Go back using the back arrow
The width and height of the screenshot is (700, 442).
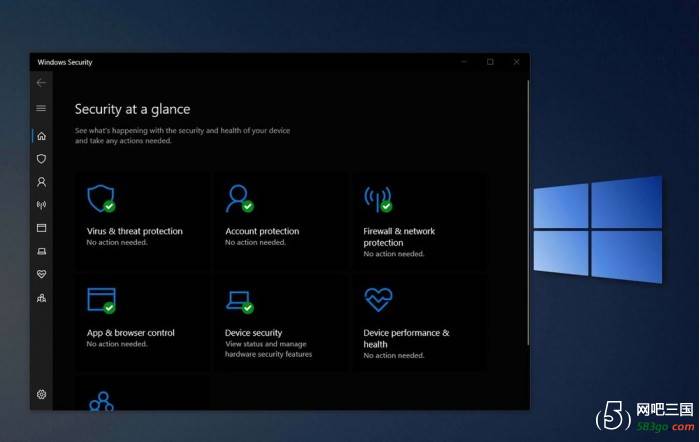pos(41,83)
